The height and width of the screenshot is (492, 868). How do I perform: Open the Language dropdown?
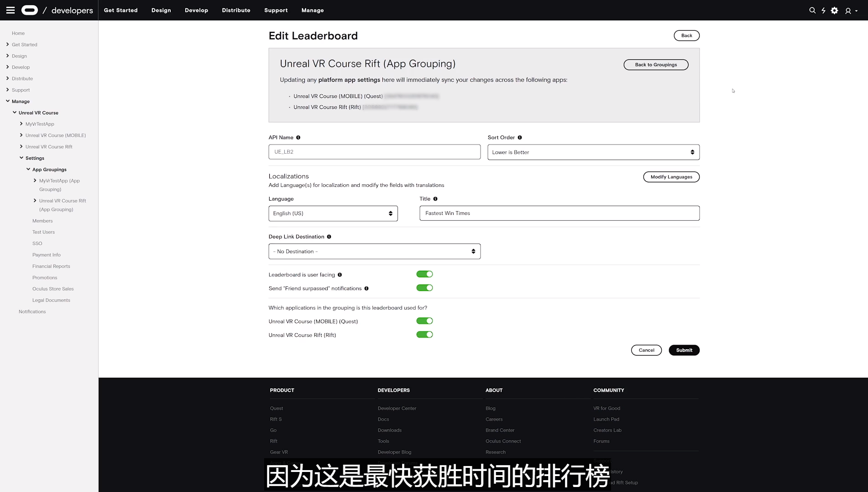[333, 213]
